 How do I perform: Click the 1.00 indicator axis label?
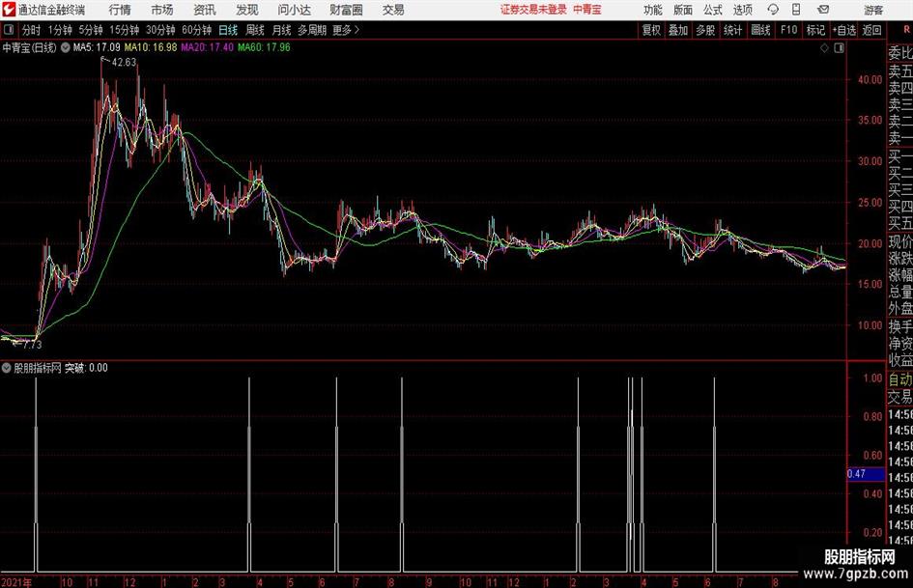(x=872, y=378)
